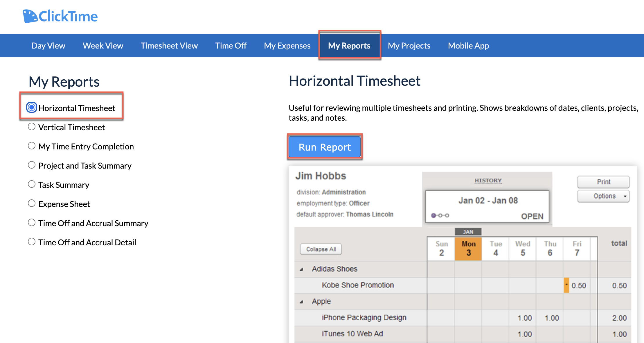Viewport: 644px width, 343px height.
Task: Click the Tue 4 day header
Action: pyautogui.click(x=496, y=249)
